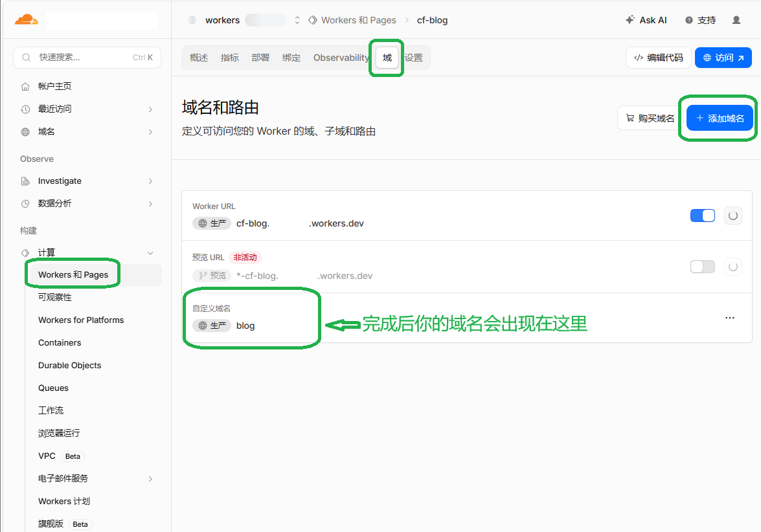Click the Cloudflare cloud logo
The image size is (761, 532).
26,20
